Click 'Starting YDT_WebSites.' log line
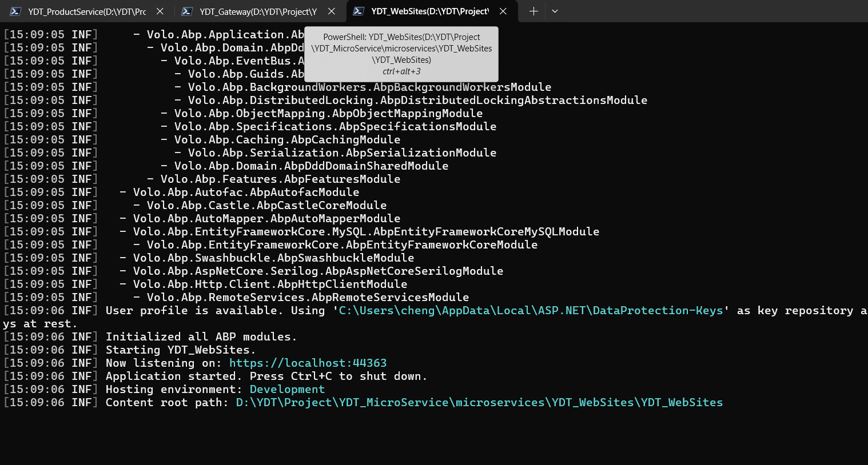Screen dimensions: 868x465 [181, 350]
